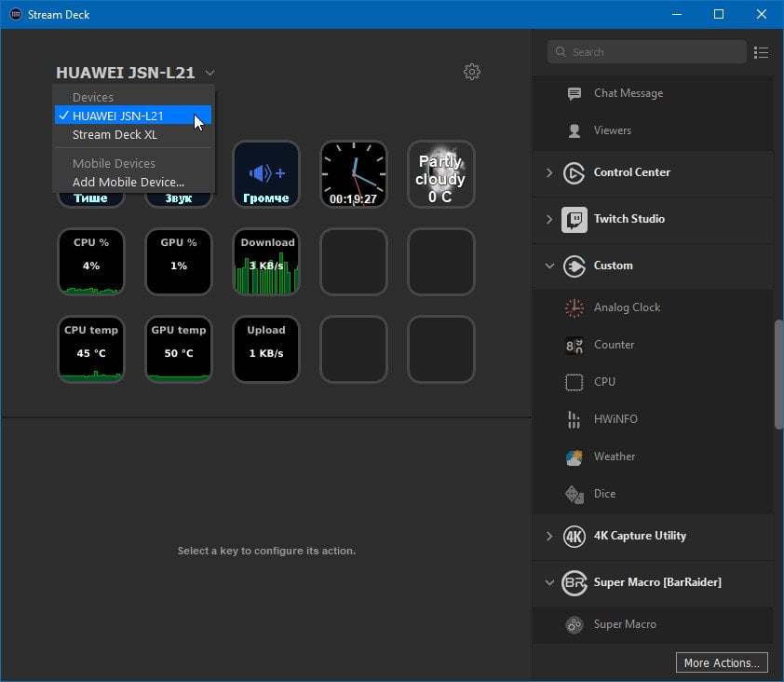Click the Stream Deck app title icon

point(16,14)
